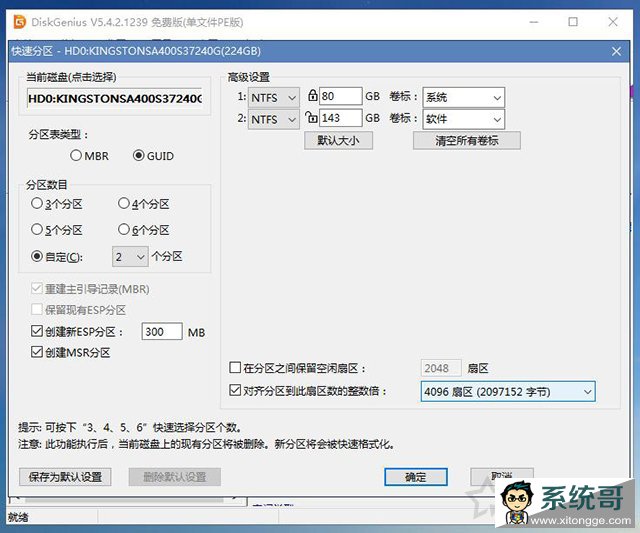Enable 在分区之间保留空闲扇区 checkbox
640x533 pixels.
pos(235,368)
